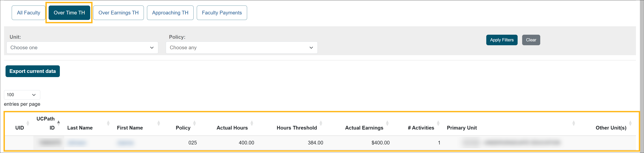The image size is (644, 153).
Task: Expand the Policy filter dropdown
Action: pyautogui.click(x=242, y=47)
